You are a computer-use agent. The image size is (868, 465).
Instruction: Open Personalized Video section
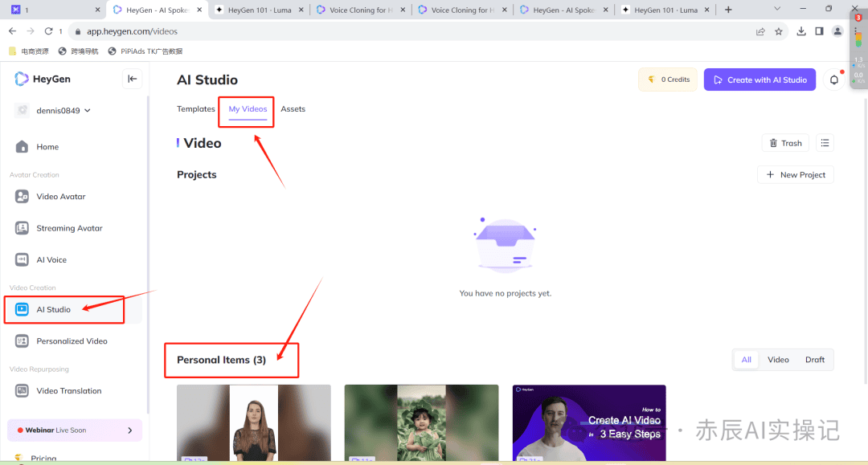[72, 341]
